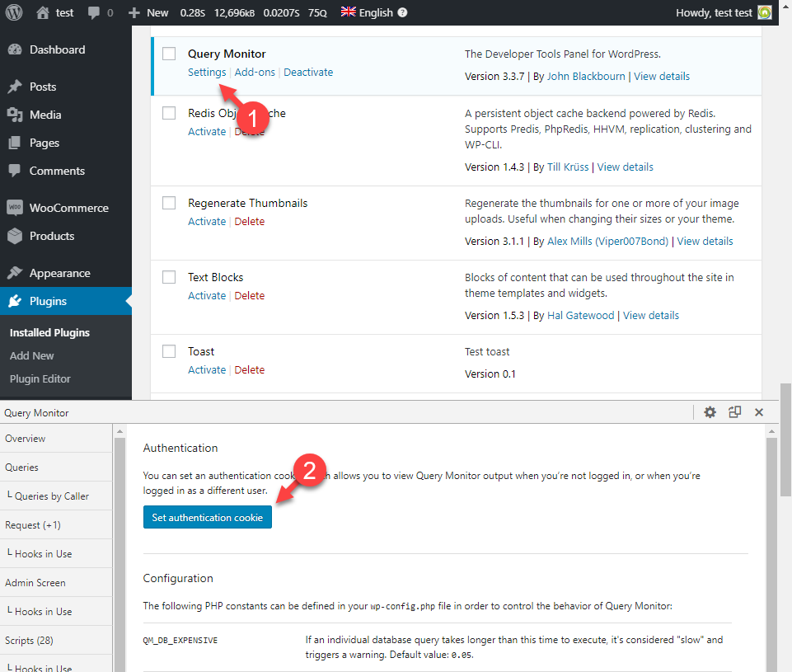Viewport: 792px width, 672px height.
Task: View details for Query Monitor
Action: pos(662,77)
